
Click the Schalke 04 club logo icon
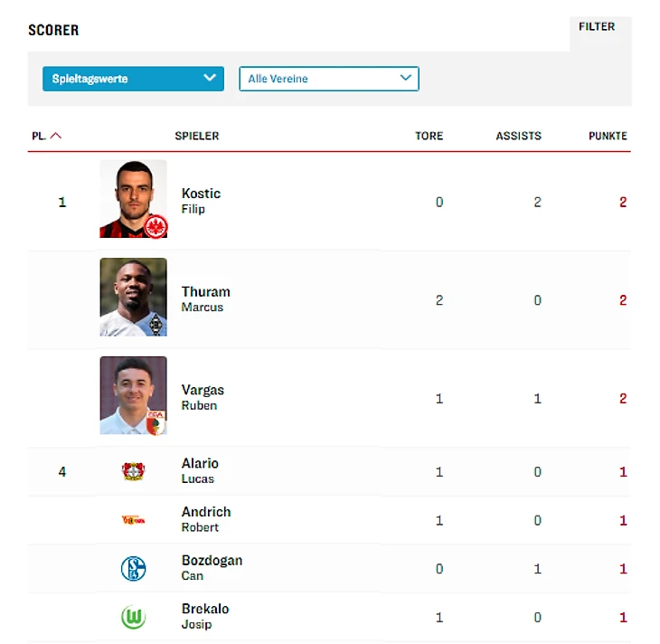(133, 569)
